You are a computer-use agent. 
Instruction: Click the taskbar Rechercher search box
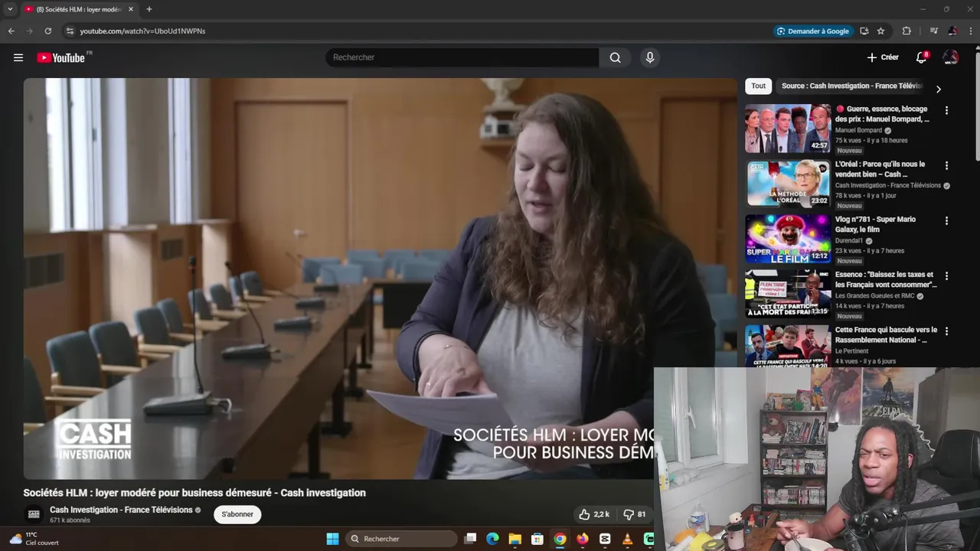[x=401, y=539]
